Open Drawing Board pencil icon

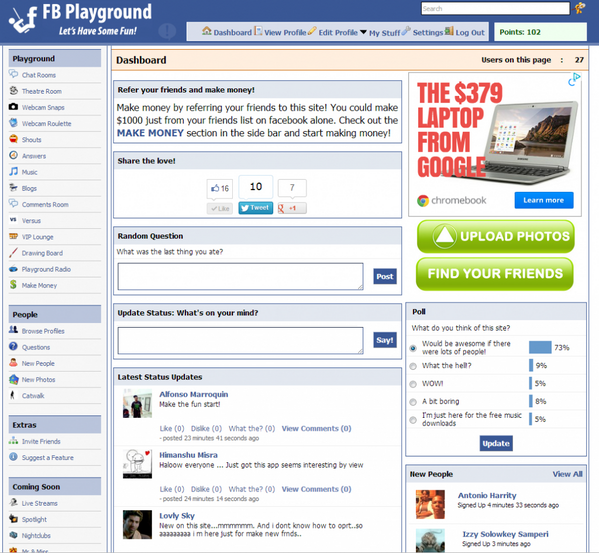tap(13, 252)
